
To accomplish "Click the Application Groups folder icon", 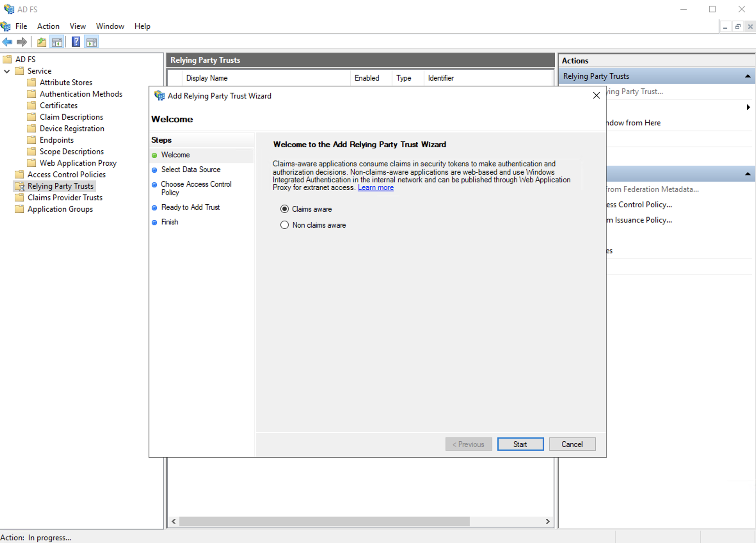I will [20, 209].
